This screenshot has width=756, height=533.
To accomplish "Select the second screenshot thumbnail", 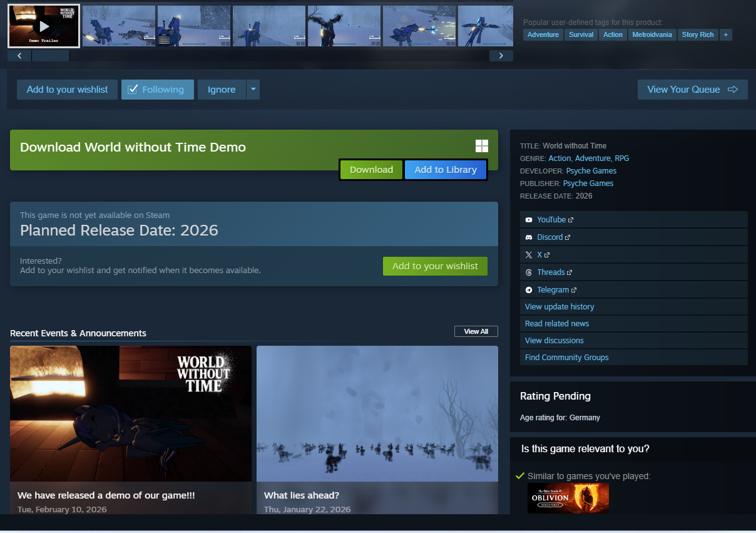I will 119,26.
